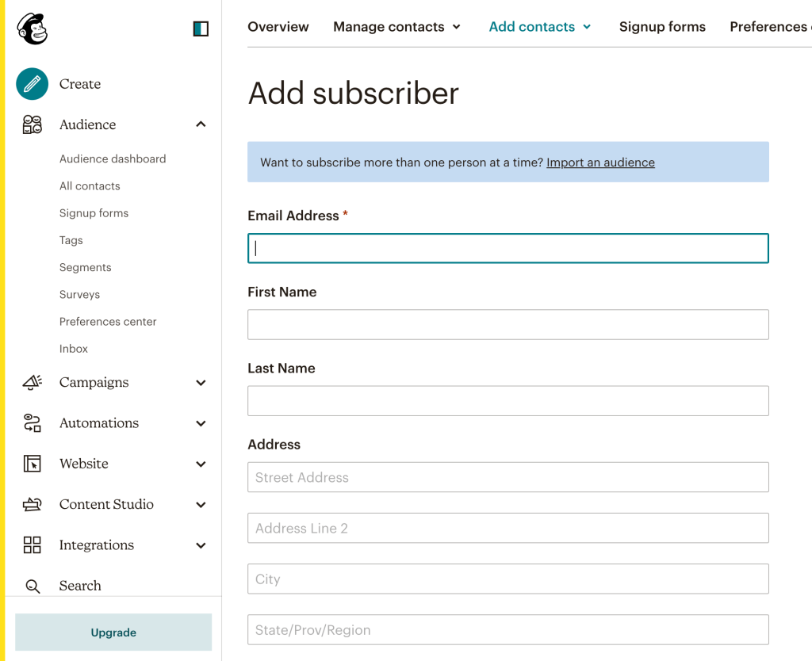The image size is (812, 661).
Task: Switch to the Overview tab
Action: (278, 26)
